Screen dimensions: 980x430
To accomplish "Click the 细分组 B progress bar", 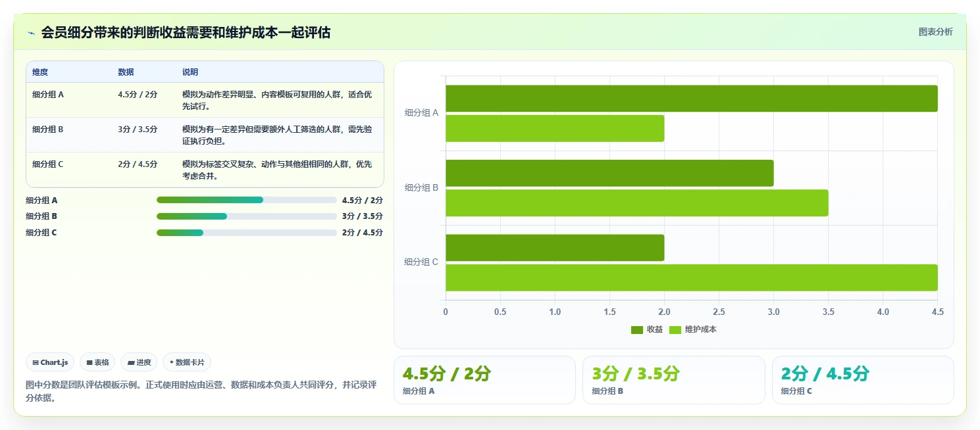I will tap(247, 216).
